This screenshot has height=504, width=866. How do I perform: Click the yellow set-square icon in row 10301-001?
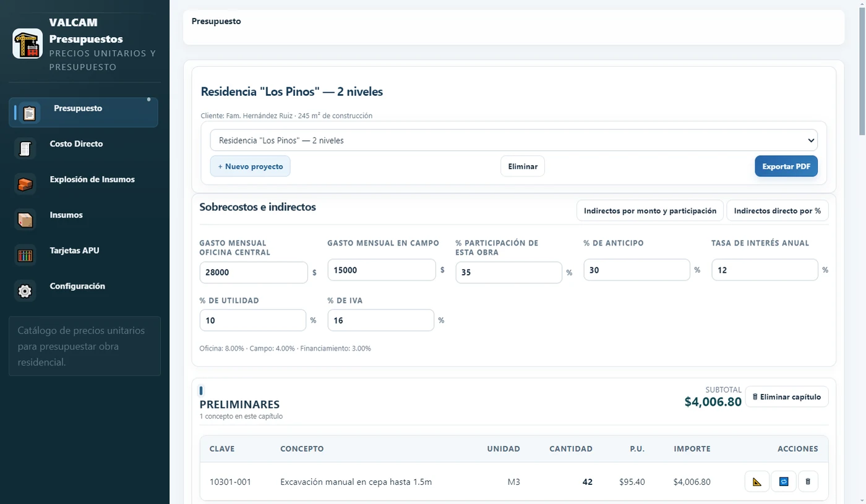757,482
